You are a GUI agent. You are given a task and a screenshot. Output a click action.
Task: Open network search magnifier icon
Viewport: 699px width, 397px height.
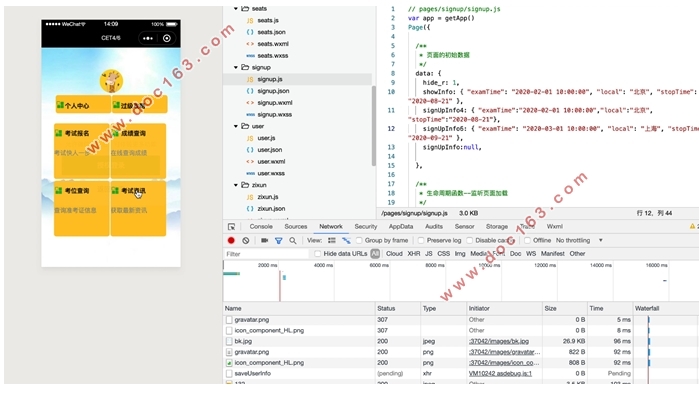(x=292, y=241)
